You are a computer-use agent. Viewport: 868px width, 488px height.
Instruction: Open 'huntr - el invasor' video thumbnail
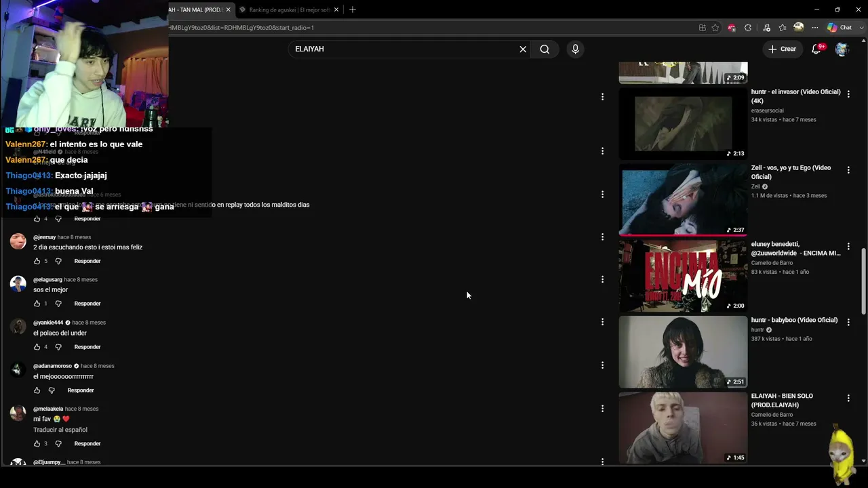point(683,123)
